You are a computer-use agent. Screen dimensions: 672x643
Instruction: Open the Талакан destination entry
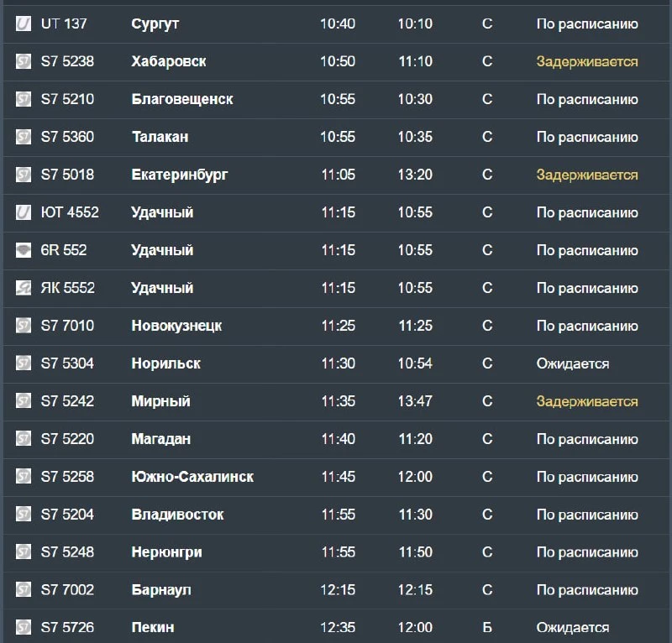point(160,137)
